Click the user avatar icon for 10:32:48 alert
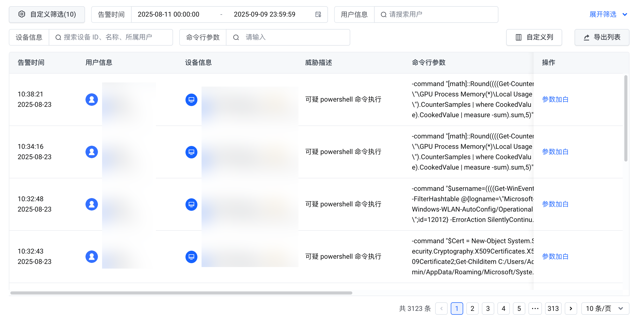The width and height of the screenshot is (644, 322). point(92,204)
